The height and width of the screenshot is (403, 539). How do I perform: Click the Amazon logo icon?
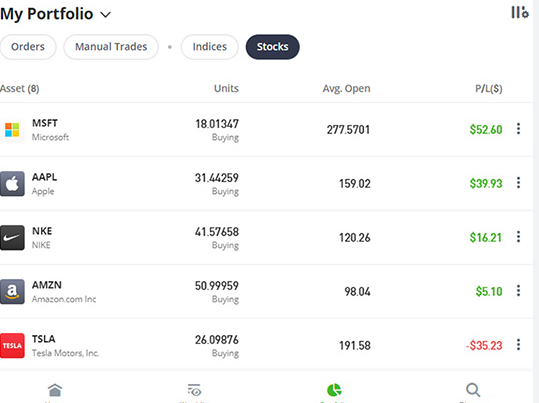click(12, 292)
